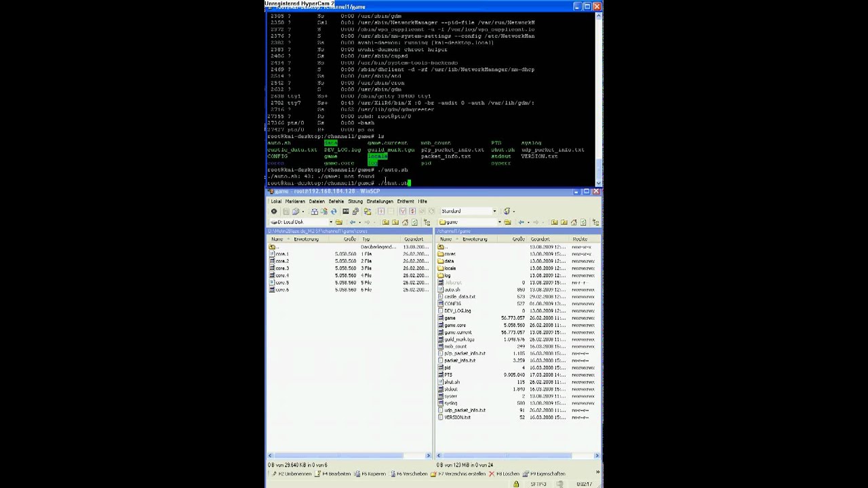This screenshot has width=868, height=488.
Task: Click the F5 Kopieren button
Action: pyautogui.click(x=370, y=474)
